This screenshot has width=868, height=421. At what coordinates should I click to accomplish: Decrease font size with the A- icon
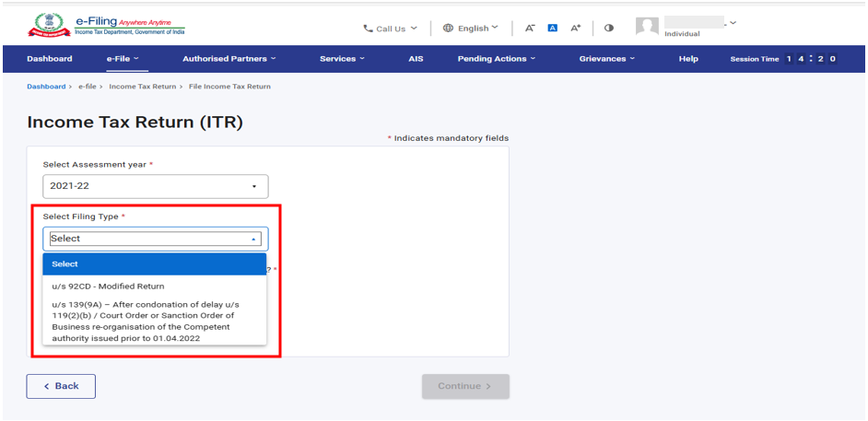pyautogui.click(x=530, y=28)
